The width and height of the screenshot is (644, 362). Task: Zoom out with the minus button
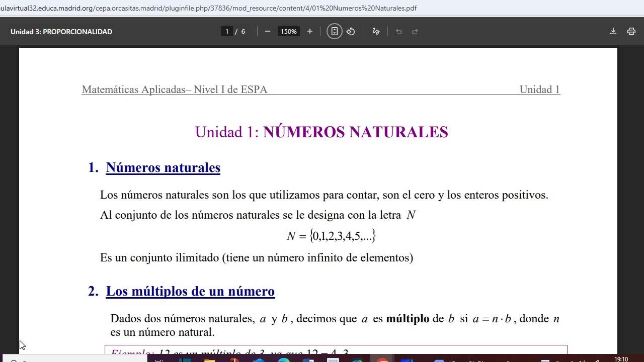click(x=268, y=31)
